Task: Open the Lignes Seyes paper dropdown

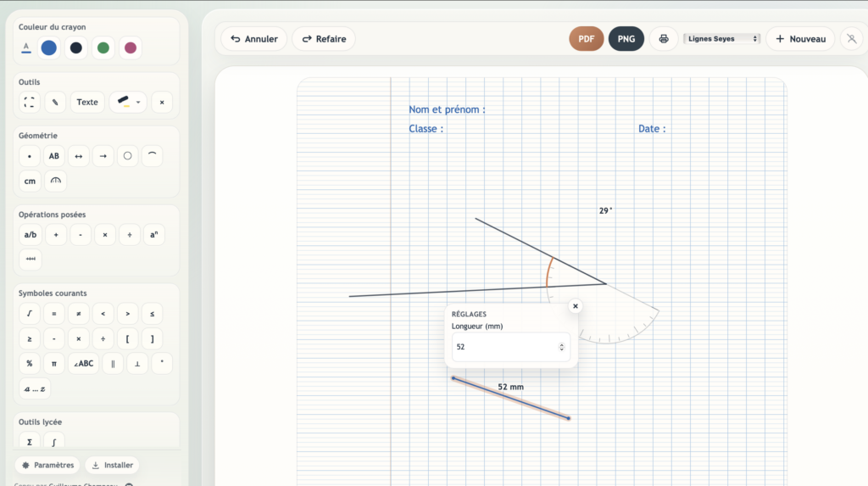Action: pyautogui.click(x=722, y=39)
